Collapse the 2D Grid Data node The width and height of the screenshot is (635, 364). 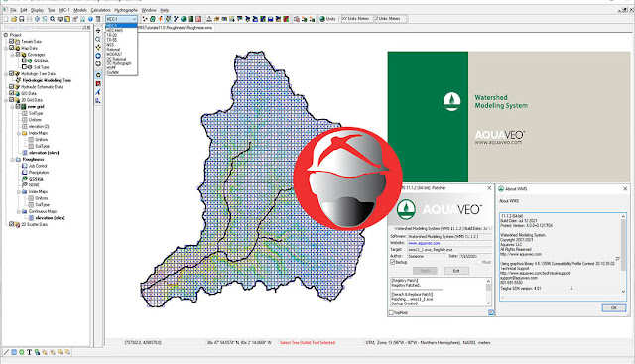[x=6, y=100]
